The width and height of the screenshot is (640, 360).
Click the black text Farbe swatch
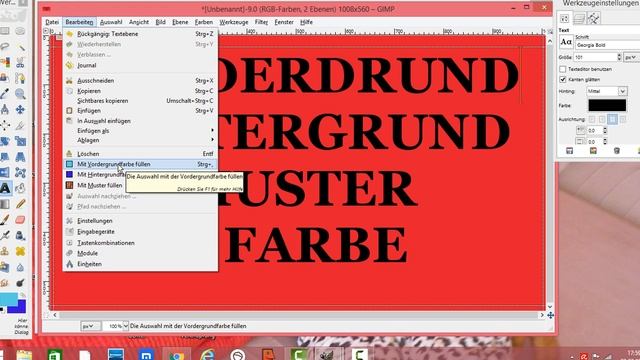click(x=607, y=105)
